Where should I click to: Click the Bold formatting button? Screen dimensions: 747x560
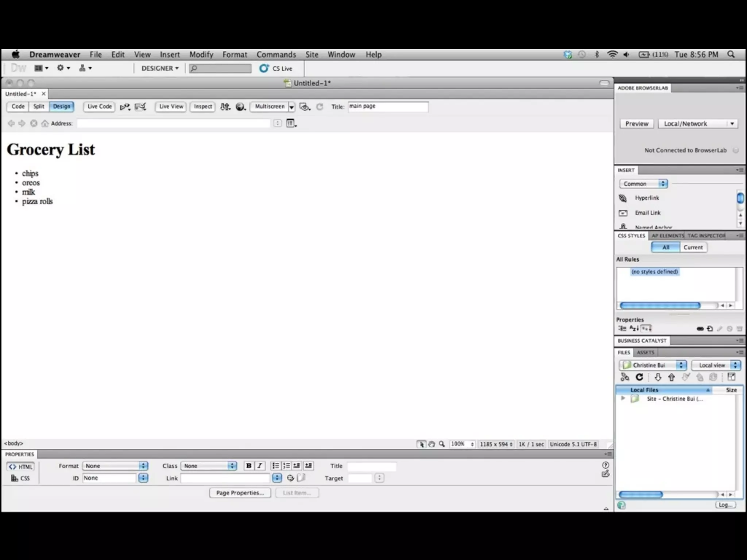pyautogui.click(x=248, y=466)
